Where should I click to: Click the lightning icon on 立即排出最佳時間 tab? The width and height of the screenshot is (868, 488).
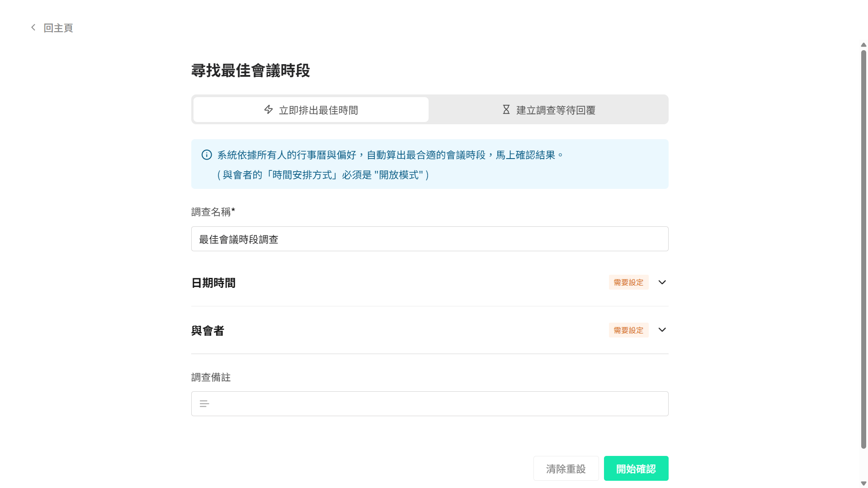(268, 110)
